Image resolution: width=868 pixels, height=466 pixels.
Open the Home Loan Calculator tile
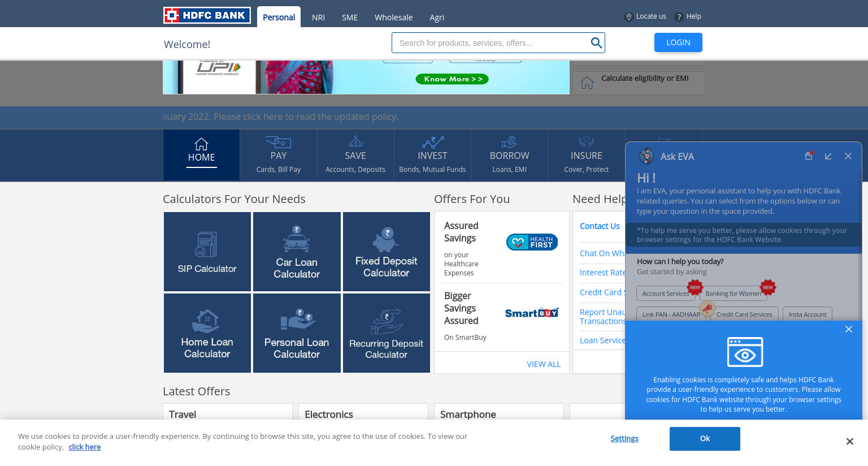tap(207, 333)
